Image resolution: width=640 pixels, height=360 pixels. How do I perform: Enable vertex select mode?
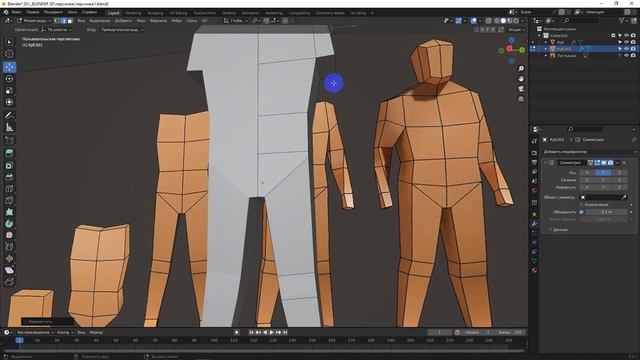57,20
